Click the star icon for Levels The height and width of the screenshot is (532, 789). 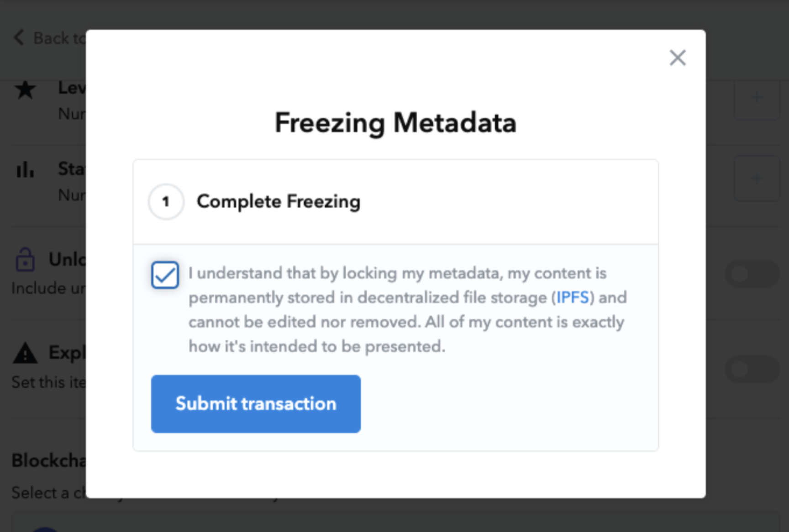25,90
